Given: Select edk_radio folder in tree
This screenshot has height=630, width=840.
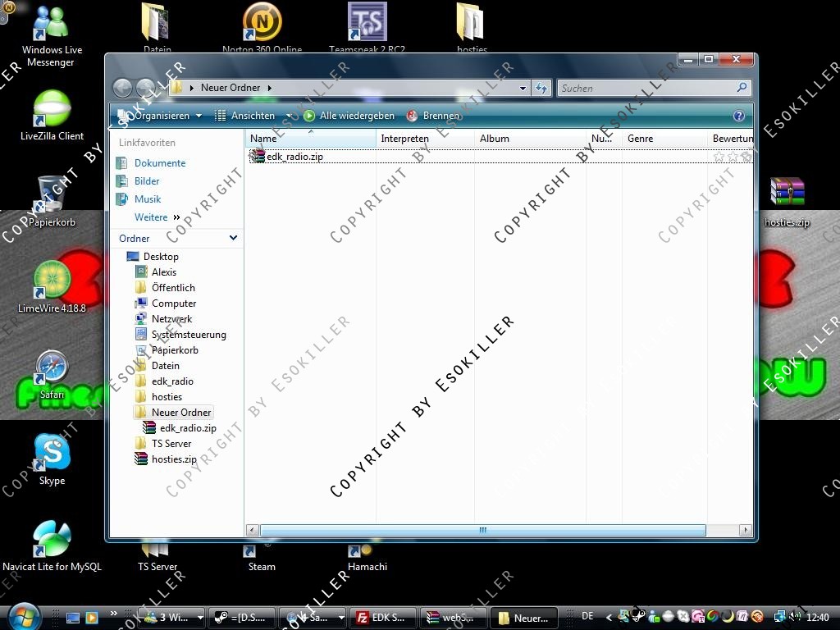Looking at the screenshot, I should pyautogui.click(x=172, y=381).
